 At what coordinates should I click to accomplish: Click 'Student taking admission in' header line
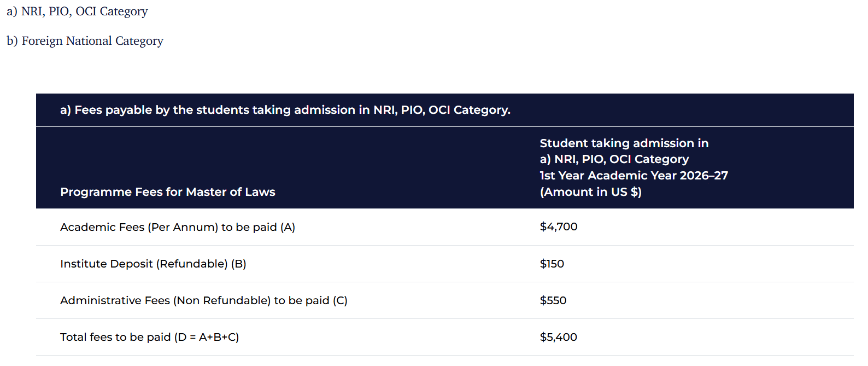(x=624, y=143)
